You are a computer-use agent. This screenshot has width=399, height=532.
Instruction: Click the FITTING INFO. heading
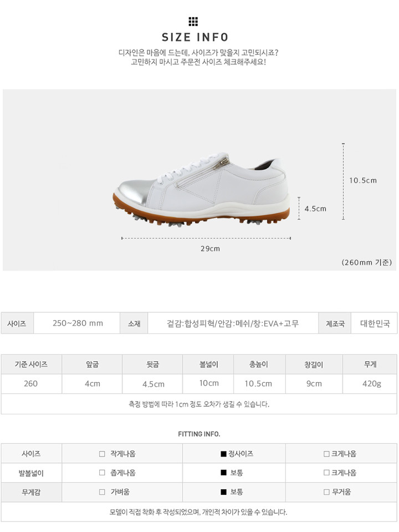click(x=199, y=434)
